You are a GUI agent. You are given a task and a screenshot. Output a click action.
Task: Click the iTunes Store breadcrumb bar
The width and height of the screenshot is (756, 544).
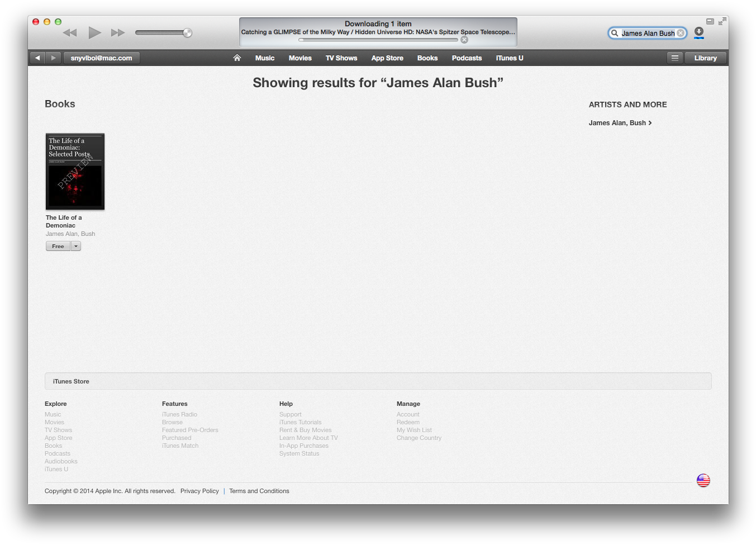tap(378, 381)
